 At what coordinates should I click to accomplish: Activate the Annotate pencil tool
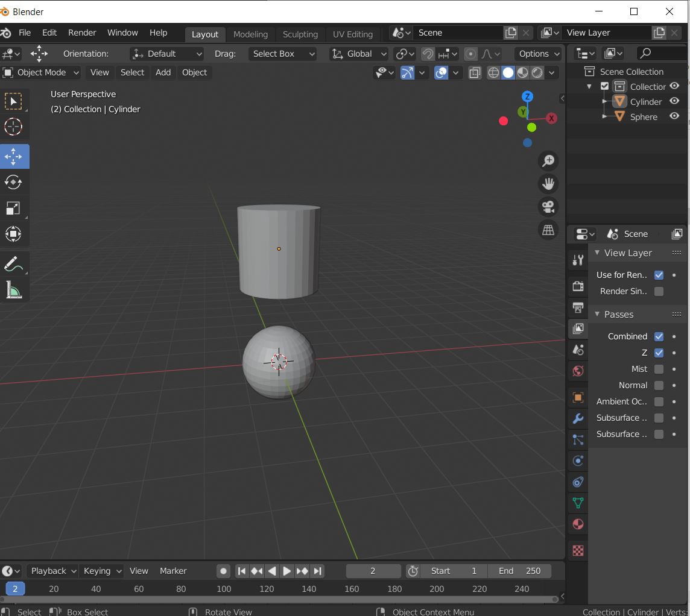[x=13, y=264]
